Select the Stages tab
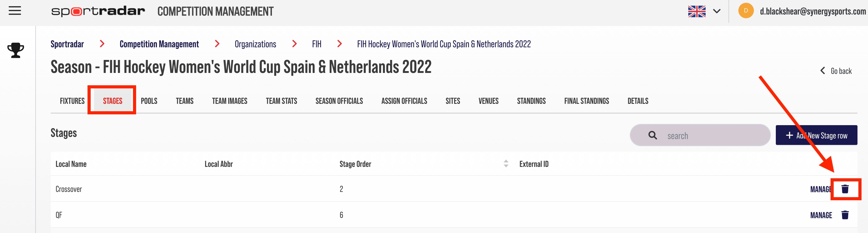 (113, 101)
